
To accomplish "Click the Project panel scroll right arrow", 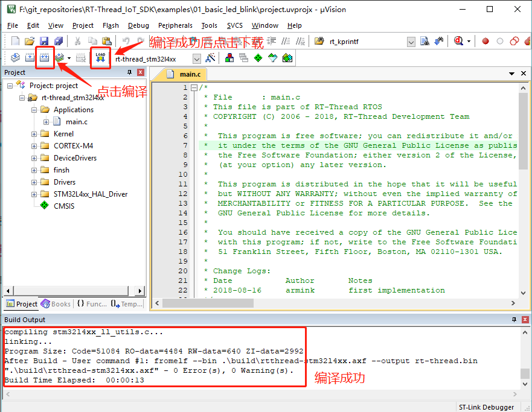I will pos(139,291).
